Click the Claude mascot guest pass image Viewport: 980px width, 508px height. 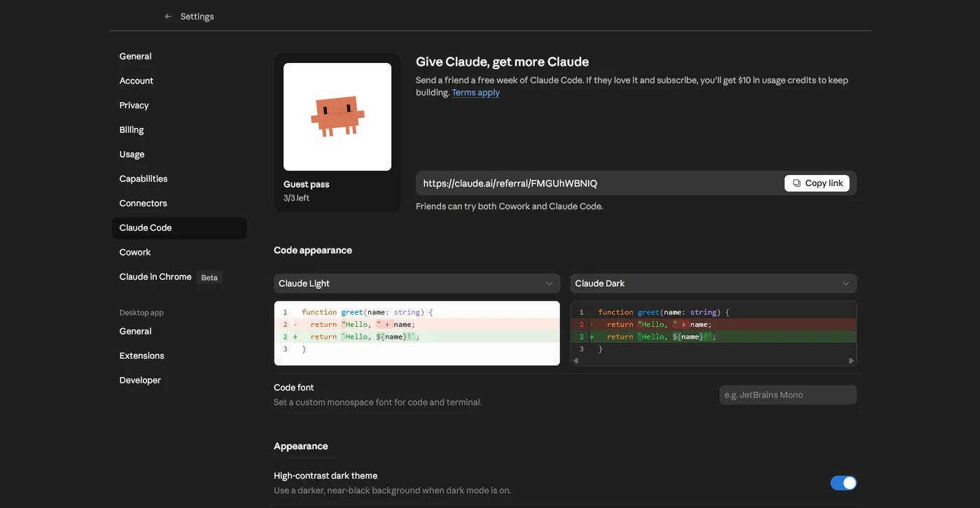337,117
